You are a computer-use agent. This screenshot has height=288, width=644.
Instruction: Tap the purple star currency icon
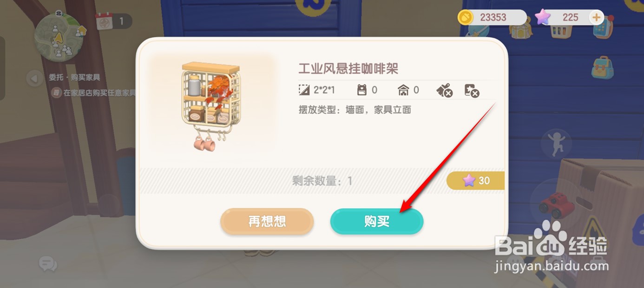tap(542, 18)
